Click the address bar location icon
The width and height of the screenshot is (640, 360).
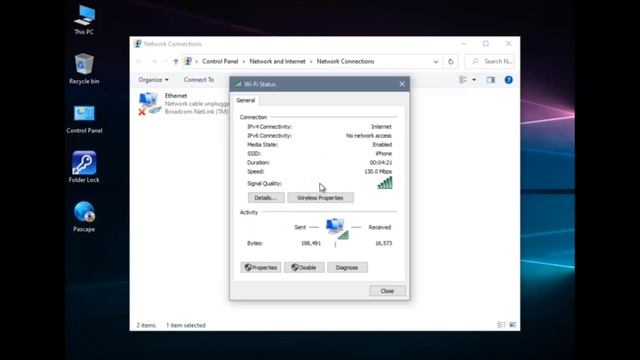tap(188, 62)
